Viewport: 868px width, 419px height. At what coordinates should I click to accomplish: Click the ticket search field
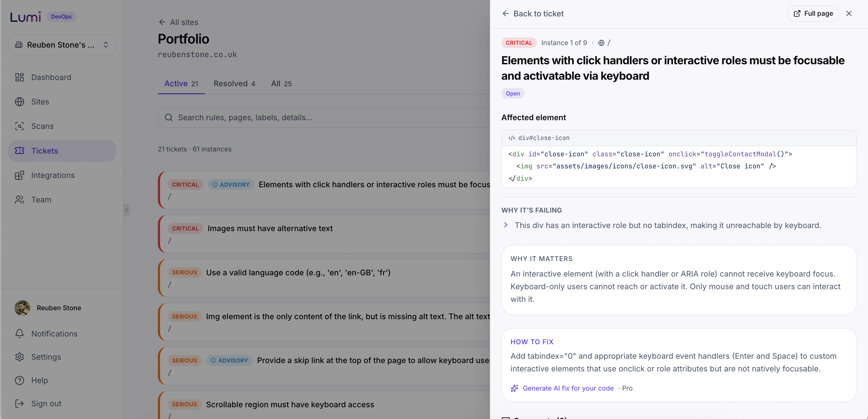(x=324, y=117)
